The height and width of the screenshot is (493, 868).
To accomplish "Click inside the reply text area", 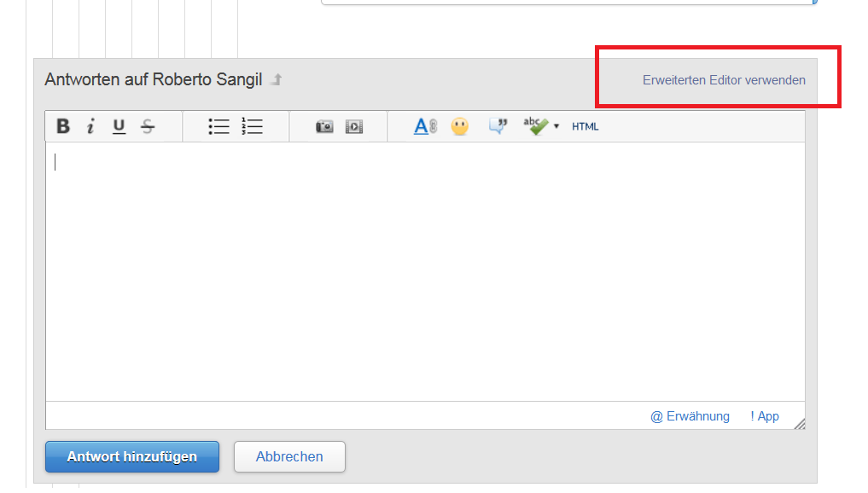I will coord(425,271).
